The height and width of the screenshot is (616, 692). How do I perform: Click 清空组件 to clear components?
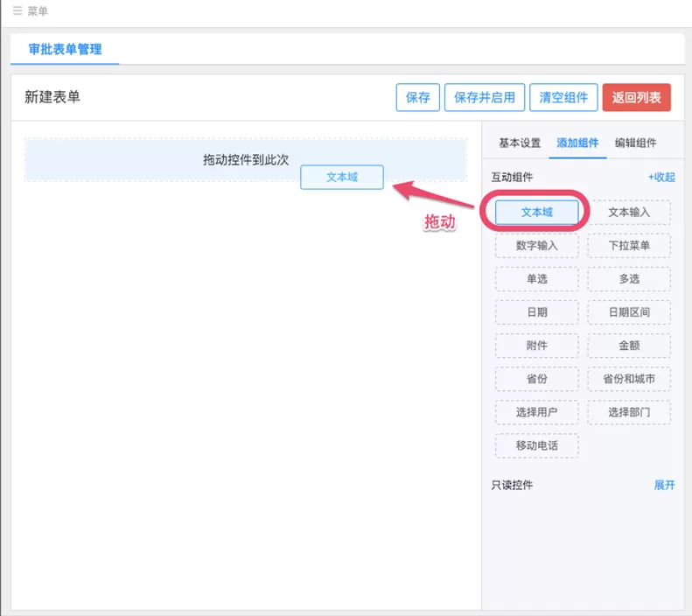563,97
